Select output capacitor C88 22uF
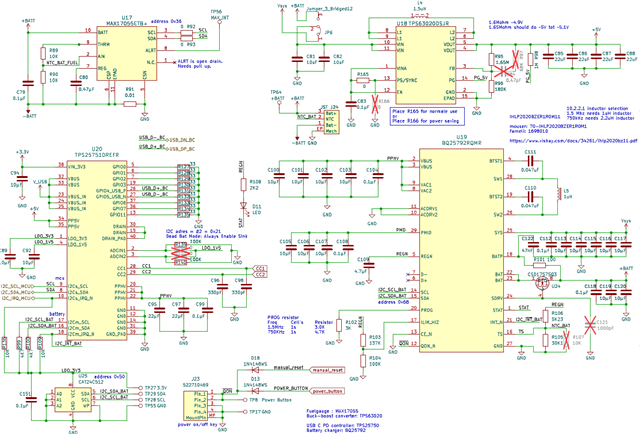 pyautogui.click(x=620, y=57)
